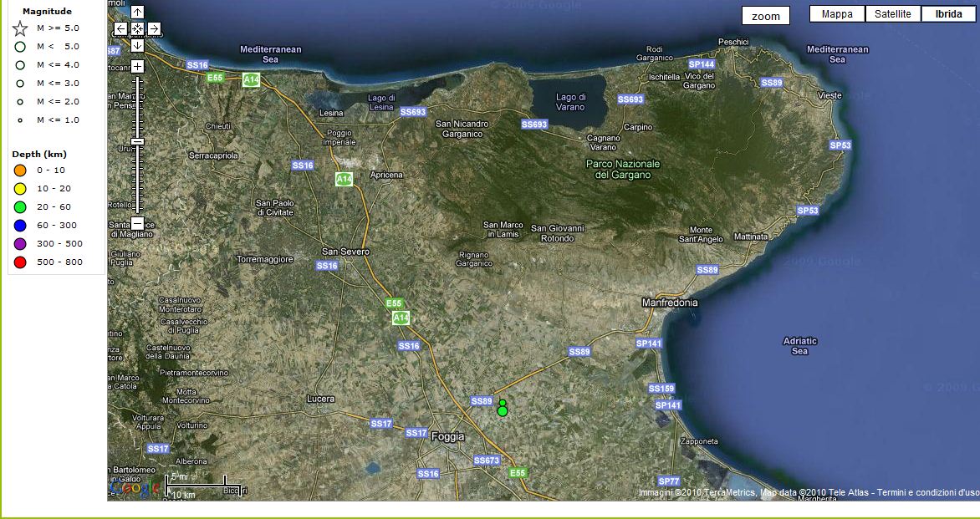The image size is (980, 519).
Task: Click the SS693 shield beside Lago di Lesina
Action: click(412, 112)
